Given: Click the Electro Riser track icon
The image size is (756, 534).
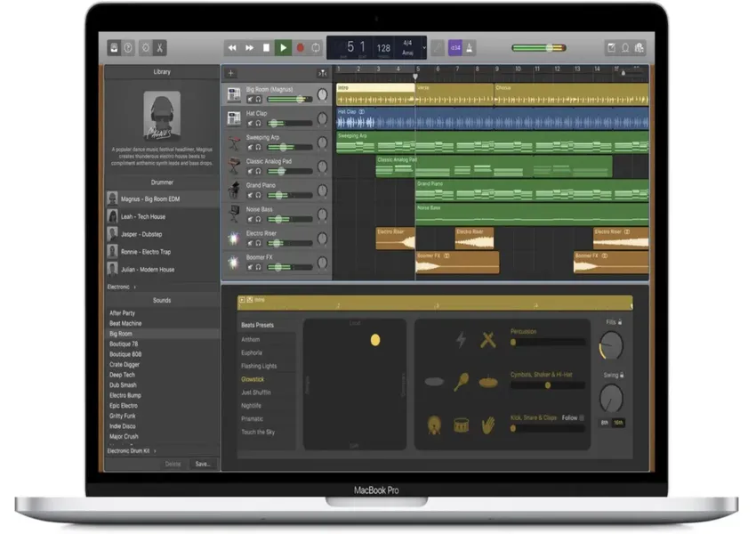Looking at the screenshot, I should 234,239.
